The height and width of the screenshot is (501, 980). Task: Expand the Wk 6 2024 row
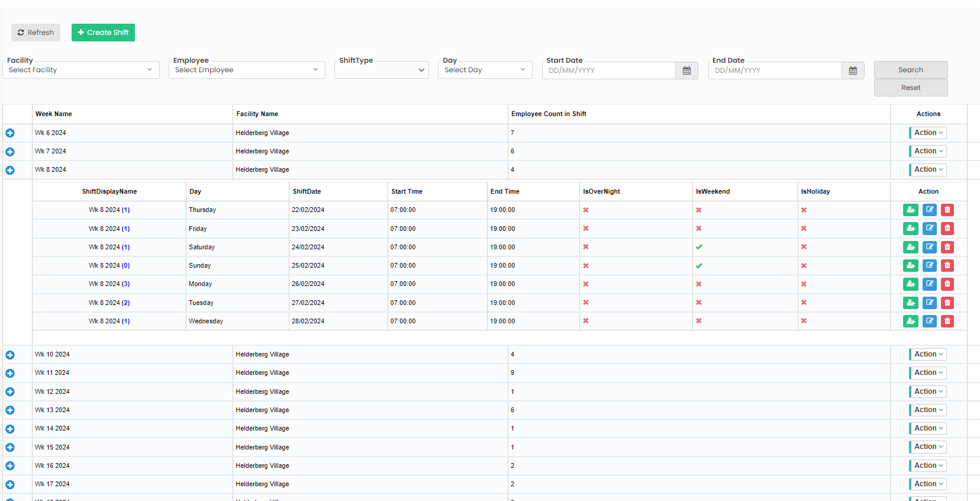(x=10, y=133)
